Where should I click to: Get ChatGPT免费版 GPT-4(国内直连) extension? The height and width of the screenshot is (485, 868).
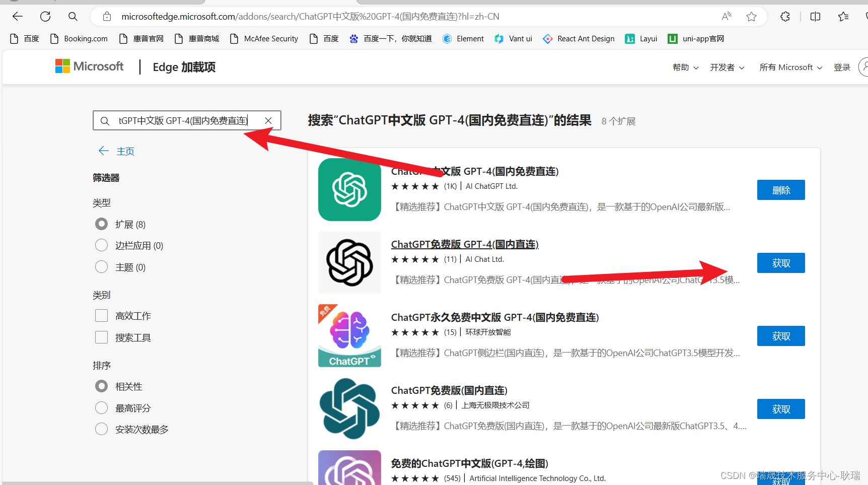coord(781,263)
